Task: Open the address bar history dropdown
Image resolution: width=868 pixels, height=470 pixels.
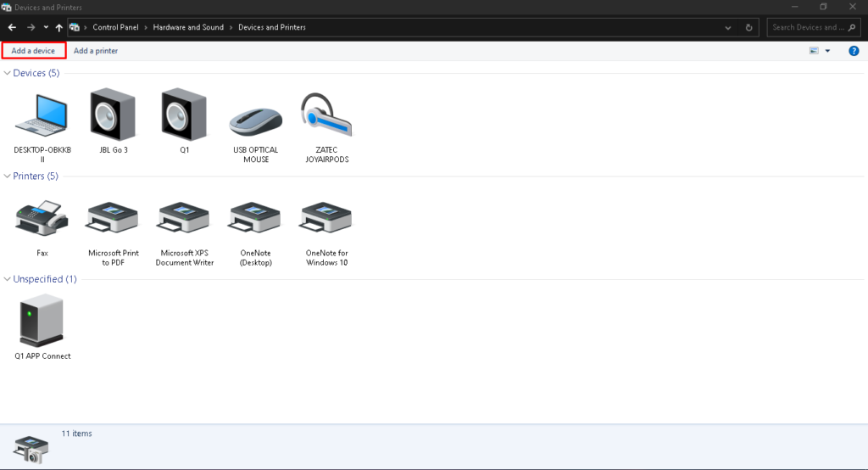Action: click(x=728, y=28)
